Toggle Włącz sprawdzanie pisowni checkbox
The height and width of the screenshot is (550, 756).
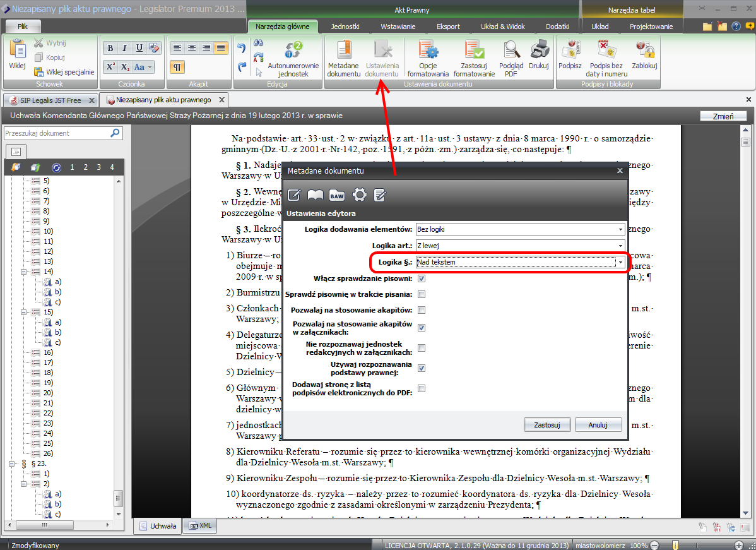[422, 278]
